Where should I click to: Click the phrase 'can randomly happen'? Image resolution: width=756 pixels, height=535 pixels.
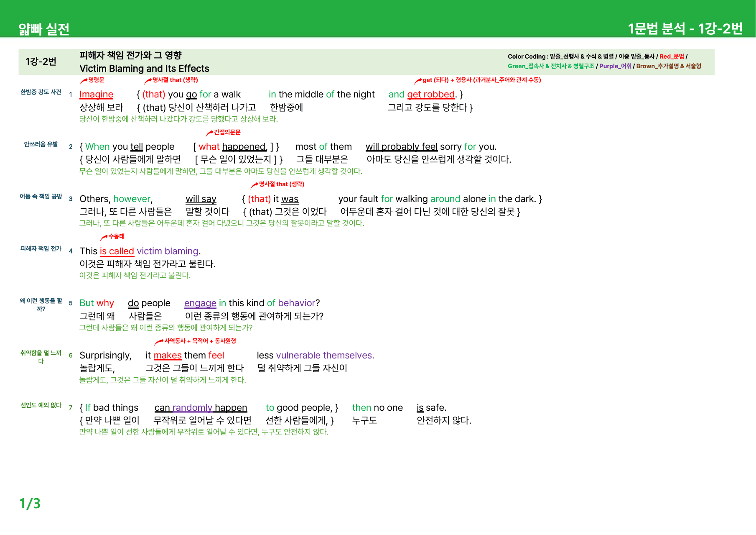(x=201, y=408)
